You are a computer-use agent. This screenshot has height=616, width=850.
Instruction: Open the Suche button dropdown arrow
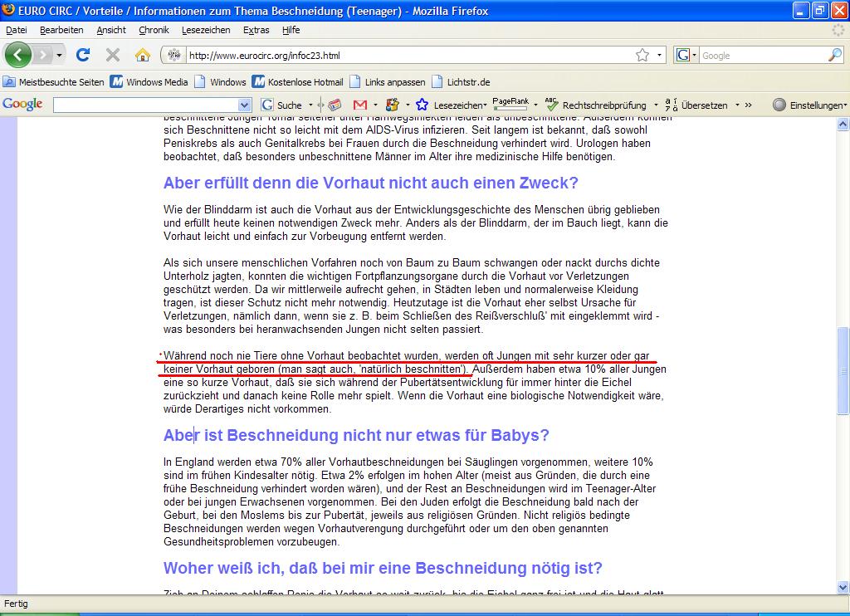(310, 105)
